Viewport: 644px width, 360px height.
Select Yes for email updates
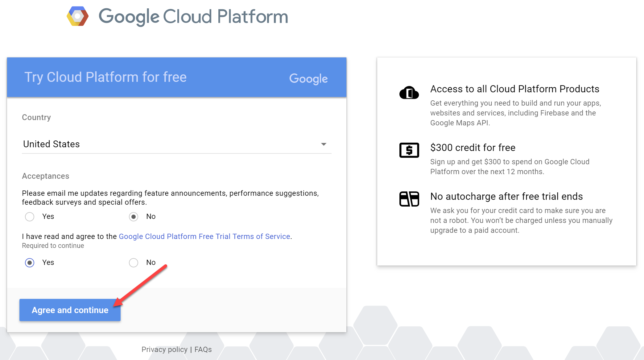pyautogui.click(x=30, y=217)
